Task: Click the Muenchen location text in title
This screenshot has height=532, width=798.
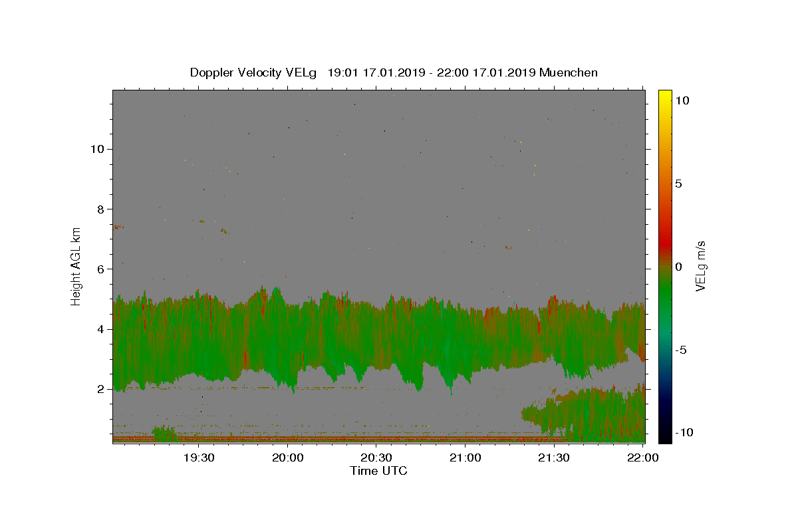Action: pyautogui.click(x=569, y=72)
